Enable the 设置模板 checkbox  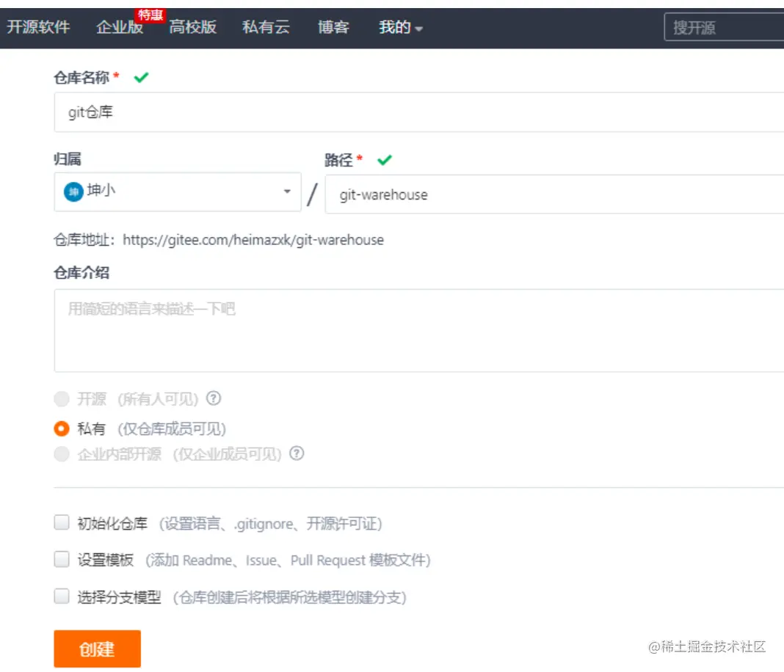tap(62, 559)
